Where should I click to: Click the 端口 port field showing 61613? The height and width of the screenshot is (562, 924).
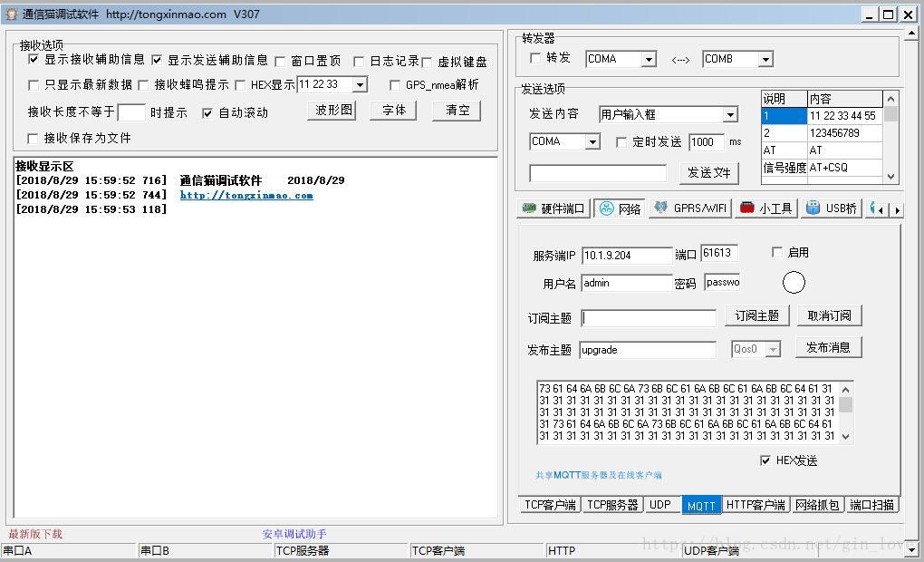[x=719, y=253]
